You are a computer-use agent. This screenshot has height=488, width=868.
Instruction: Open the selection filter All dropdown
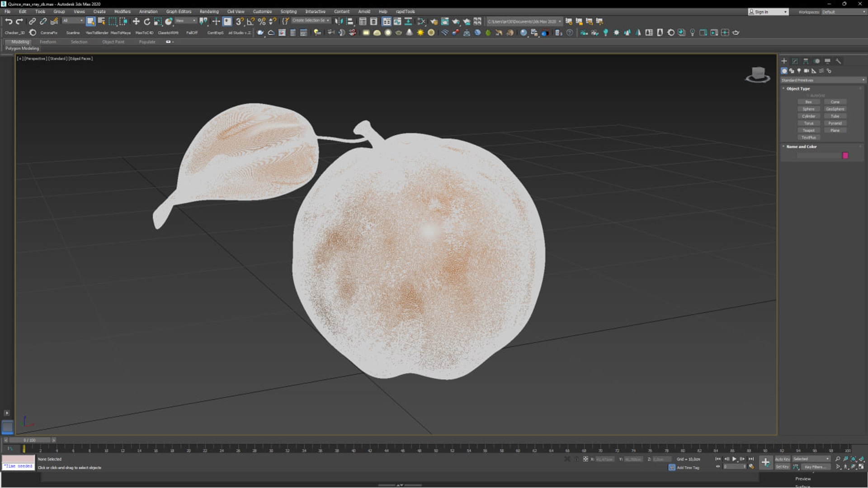pos(73,21)
